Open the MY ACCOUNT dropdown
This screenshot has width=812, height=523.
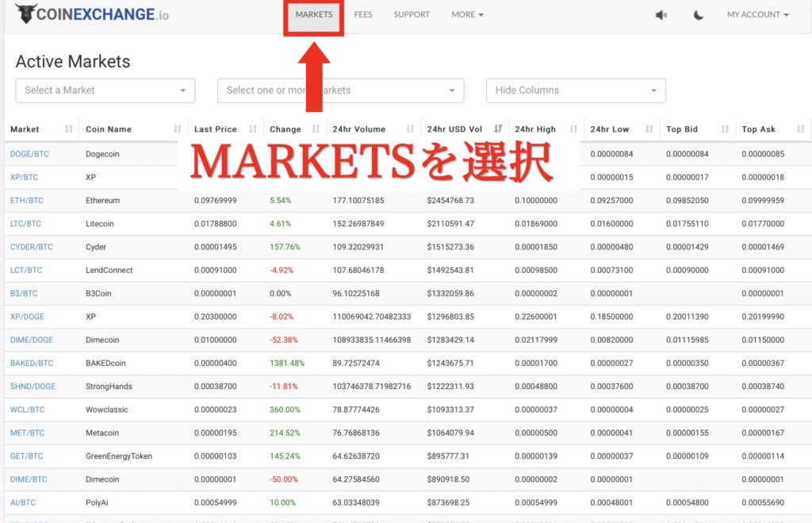tap(757, 14)
